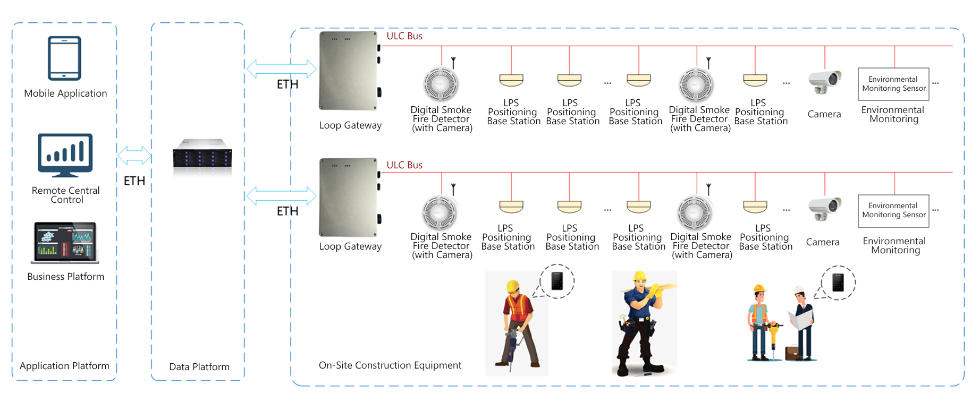Viewport: 980px width, 402px height.
Task: Select the bottom Loop Gateway device
Action: click(x=349, y=197)
